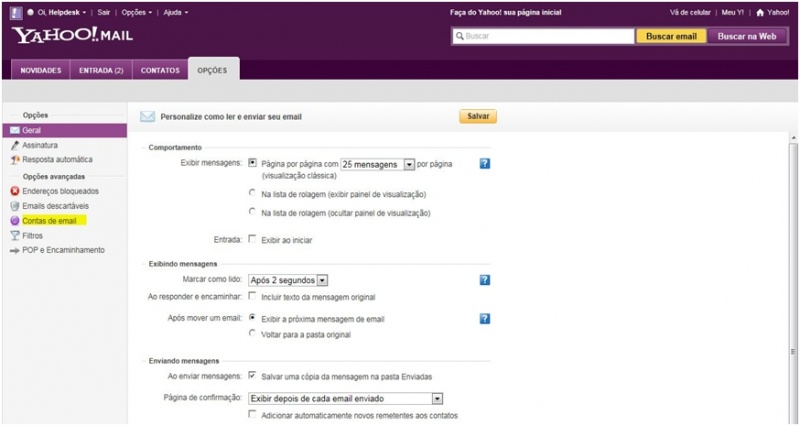Open Endereços bloqueados in sidebar
The image size is (800, 426).
click(60, 191)
